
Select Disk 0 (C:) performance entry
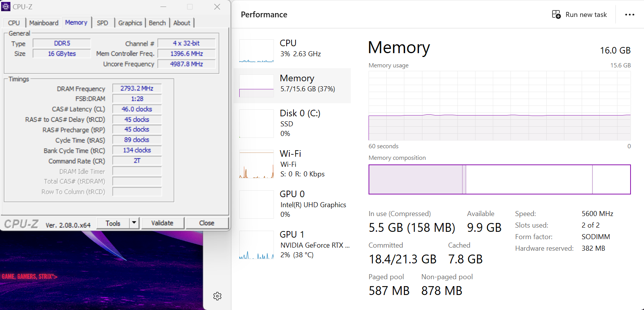[x=292, y=123]
